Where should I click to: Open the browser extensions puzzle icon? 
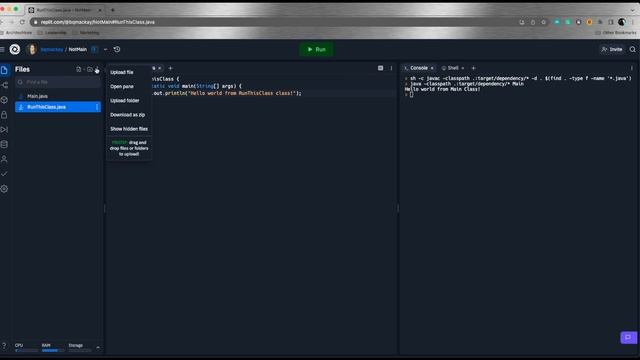pos(600,22)
